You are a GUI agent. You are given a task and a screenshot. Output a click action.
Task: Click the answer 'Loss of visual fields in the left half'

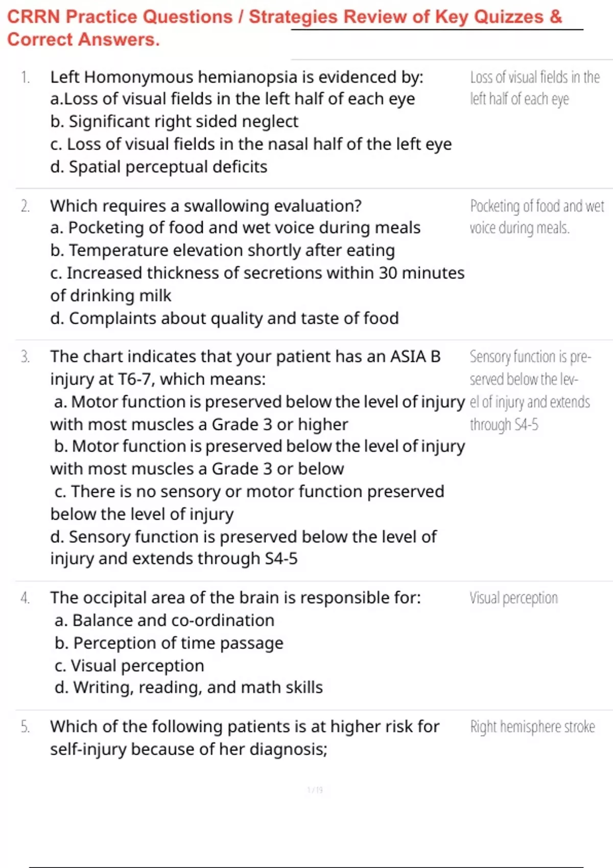(x=535, y=88)
